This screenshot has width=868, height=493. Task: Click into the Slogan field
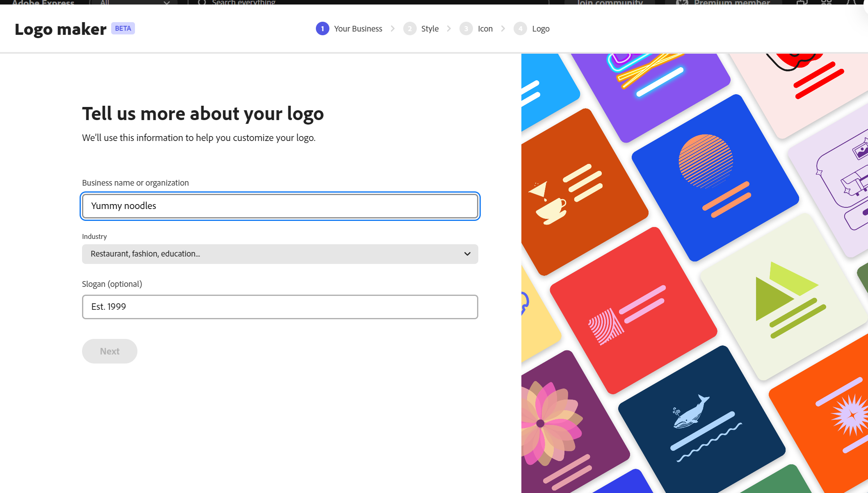point(280,307)
